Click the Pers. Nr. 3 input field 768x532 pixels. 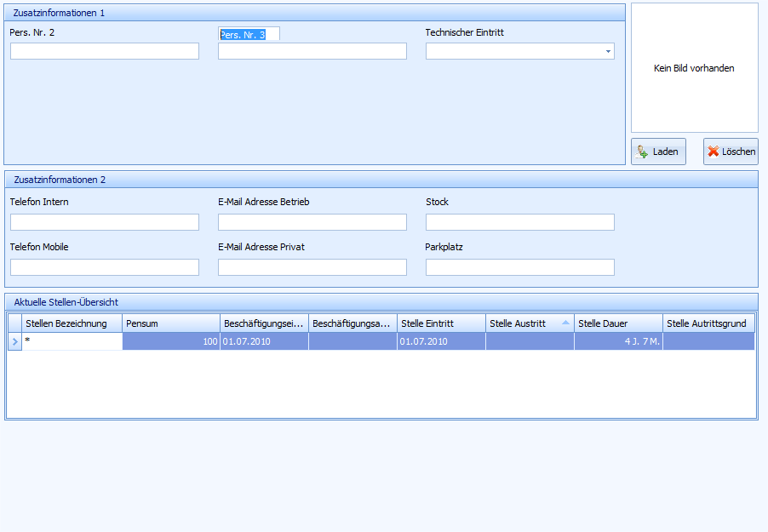(312, 51)
